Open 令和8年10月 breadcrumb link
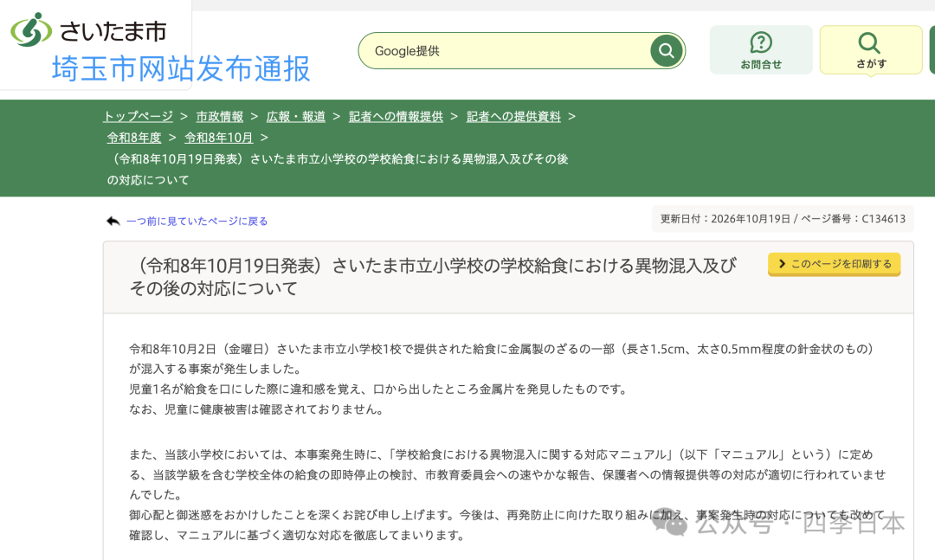935x560 pixels. point(219,137)
